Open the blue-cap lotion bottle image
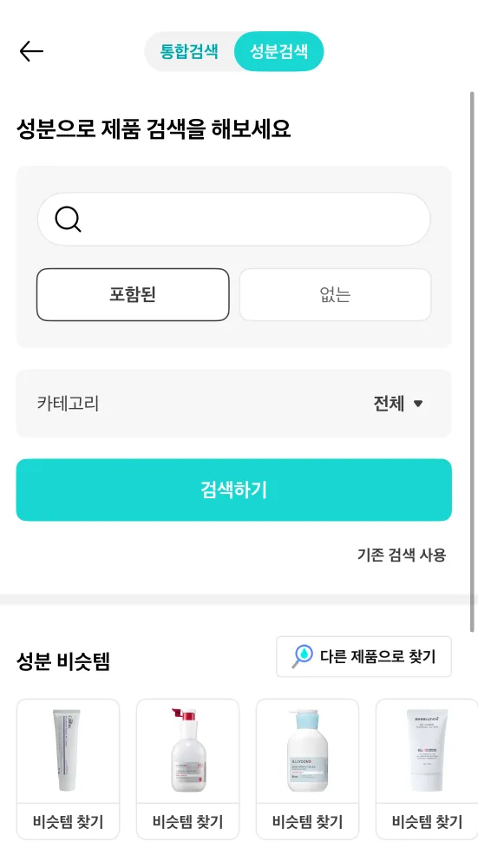 click(307, 751)
